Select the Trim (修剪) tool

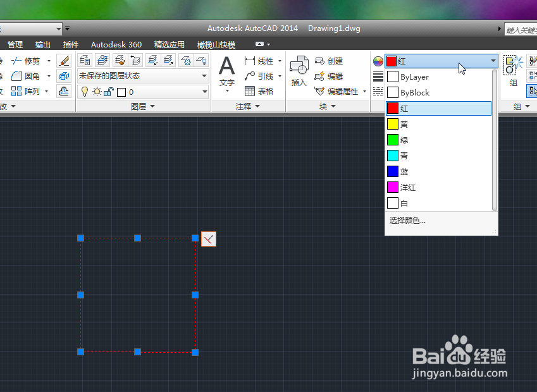26,61
